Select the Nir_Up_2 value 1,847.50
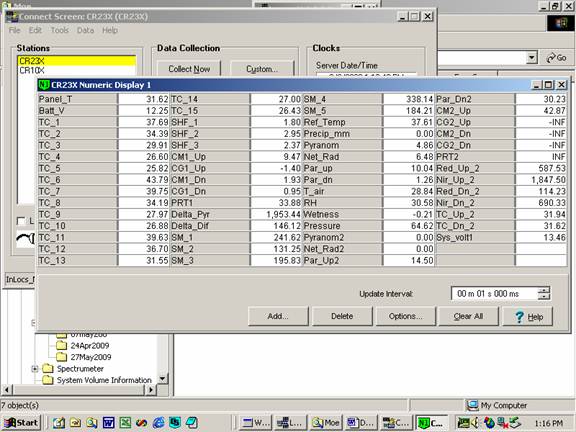 pyautogui.click(x=541, y=180)
